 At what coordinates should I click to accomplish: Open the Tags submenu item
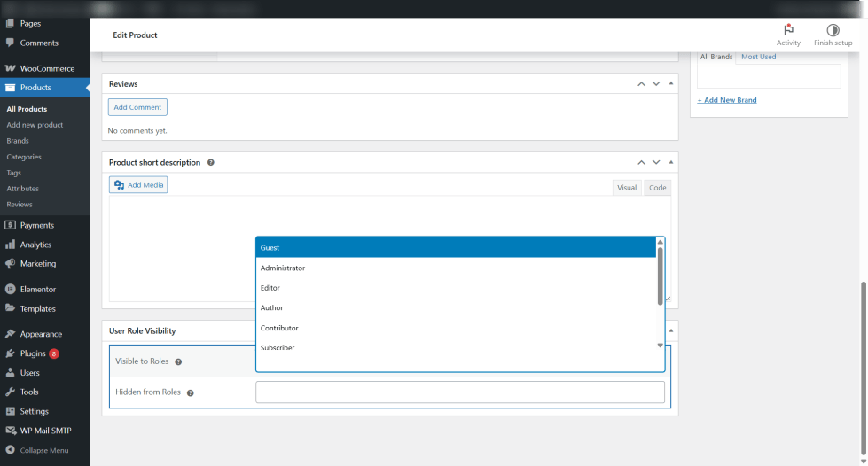(14, 173)
